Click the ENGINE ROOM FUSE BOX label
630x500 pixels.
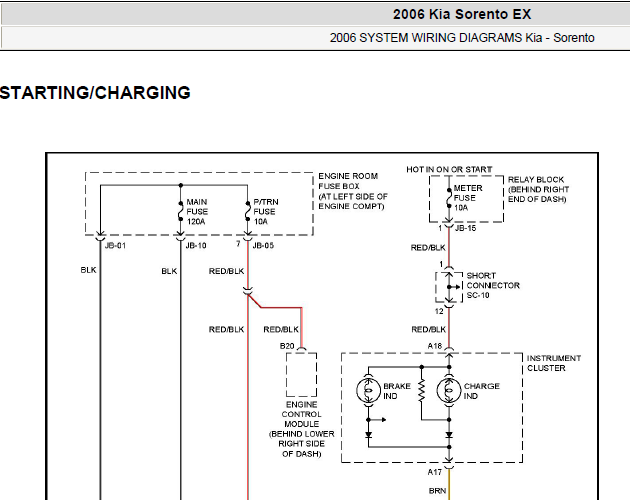353,191
